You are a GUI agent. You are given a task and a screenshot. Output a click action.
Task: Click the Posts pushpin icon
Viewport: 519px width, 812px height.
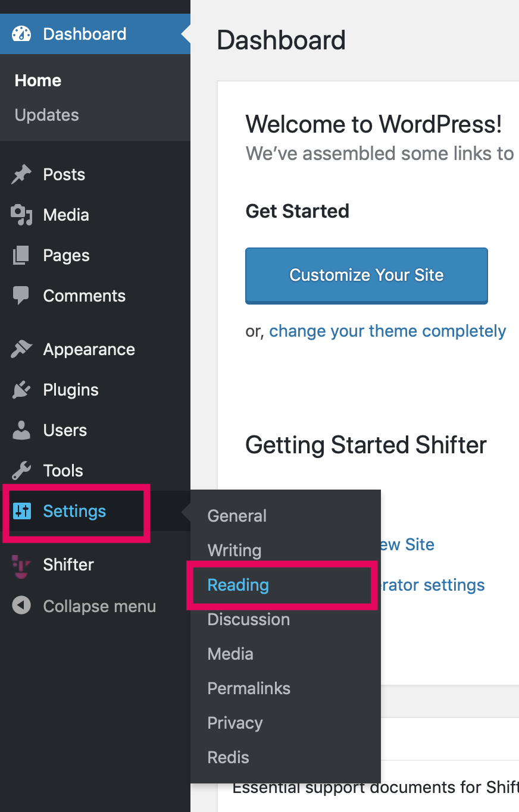21,174
